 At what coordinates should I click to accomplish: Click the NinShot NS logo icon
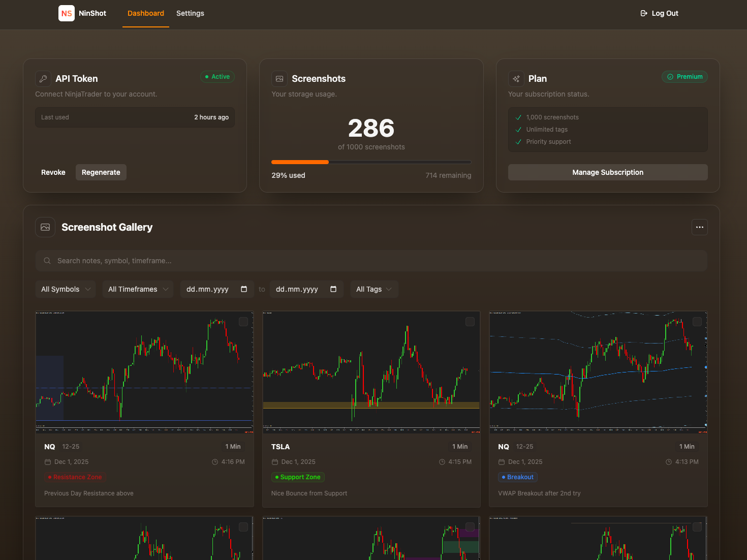[x=66, y=13]
